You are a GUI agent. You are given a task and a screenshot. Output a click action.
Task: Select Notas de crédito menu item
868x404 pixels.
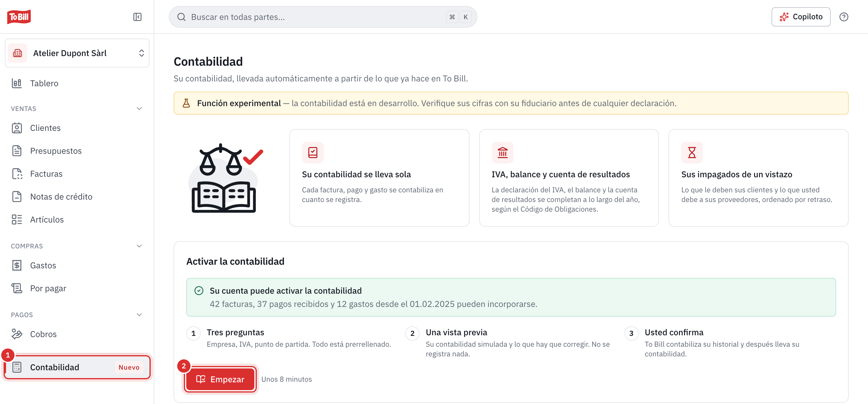(77, 197)
